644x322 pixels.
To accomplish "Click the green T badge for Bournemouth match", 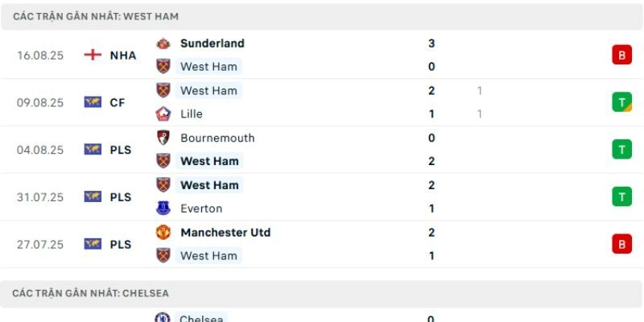I will tap(621, 149).
